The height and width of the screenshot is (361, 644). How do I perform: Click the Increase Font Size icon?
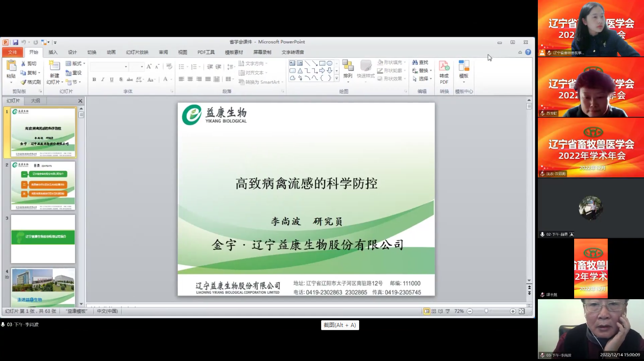point(149,66)
